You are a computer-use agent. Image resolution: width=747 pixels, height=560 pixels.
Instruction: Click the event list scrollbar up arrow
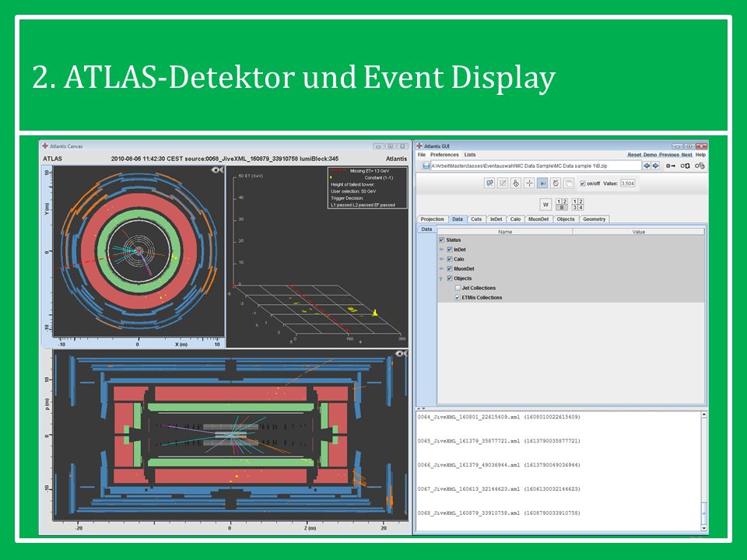[703, 415]
